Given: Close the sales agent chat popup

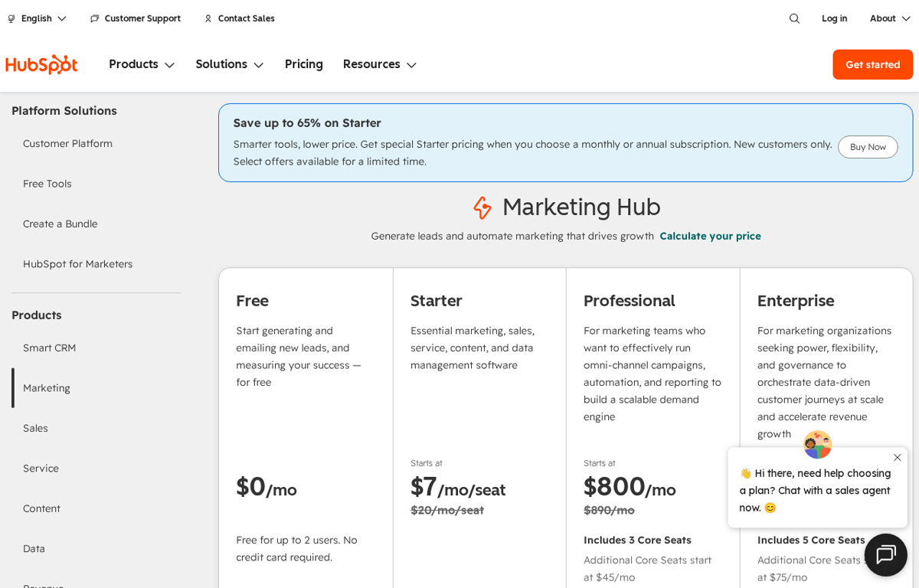Looking at the screenshot, I should (x=898, y=457).
